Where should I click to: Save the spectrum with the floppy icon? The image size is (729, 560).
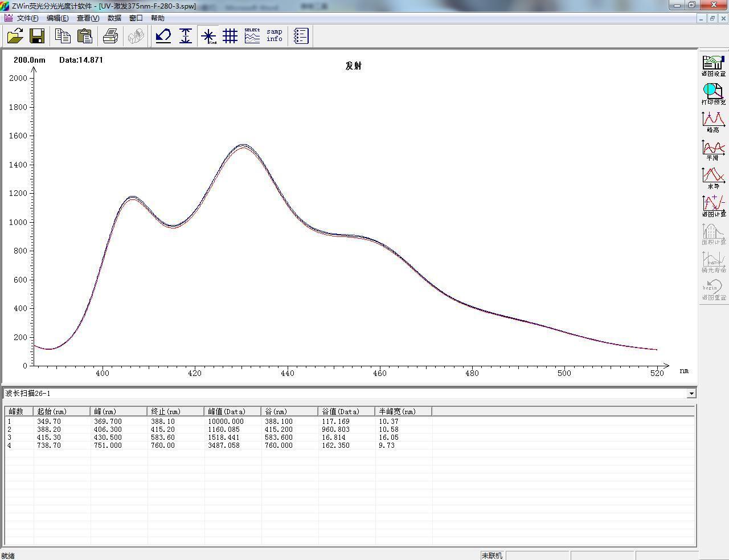click(x=38, y=36)
